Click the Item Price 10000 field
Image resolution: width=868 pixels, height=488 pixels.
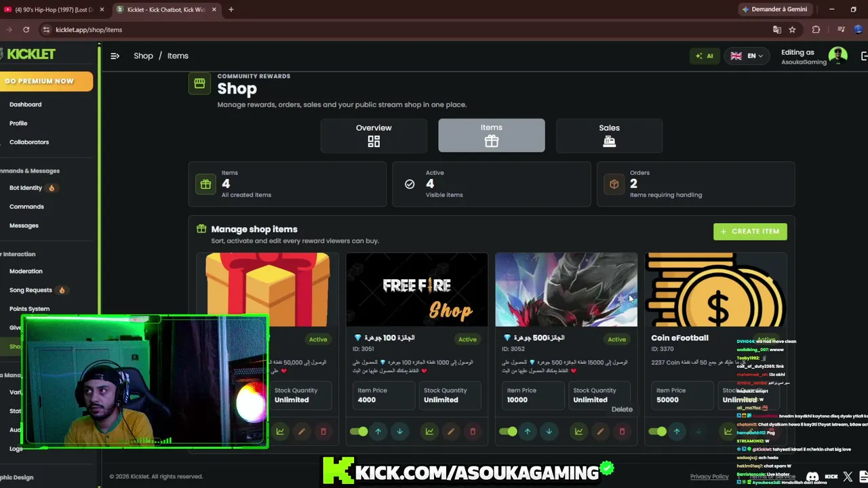point(532,395)
